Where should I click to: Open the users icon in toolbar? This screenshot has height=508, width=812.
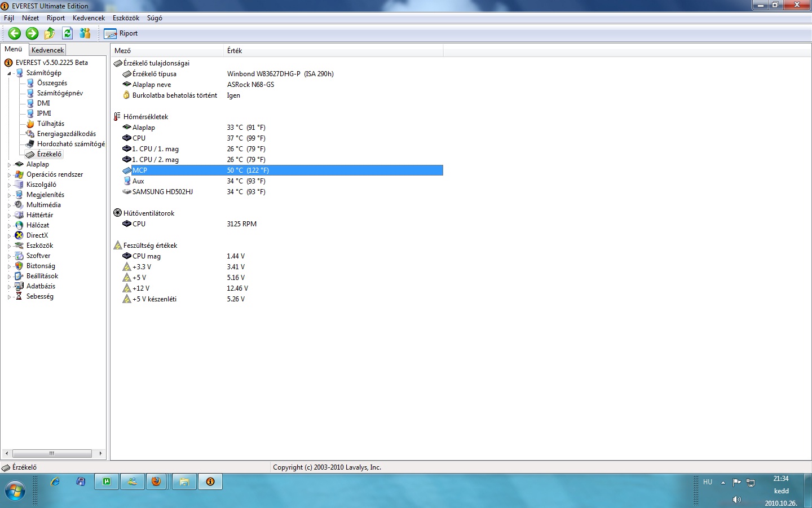pos(85,33)
